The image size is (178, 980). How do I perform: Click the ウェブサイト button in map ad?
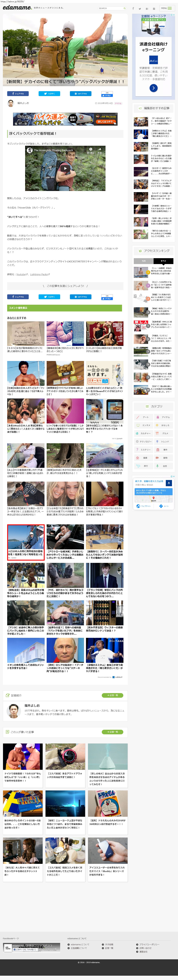click(144, 506)
